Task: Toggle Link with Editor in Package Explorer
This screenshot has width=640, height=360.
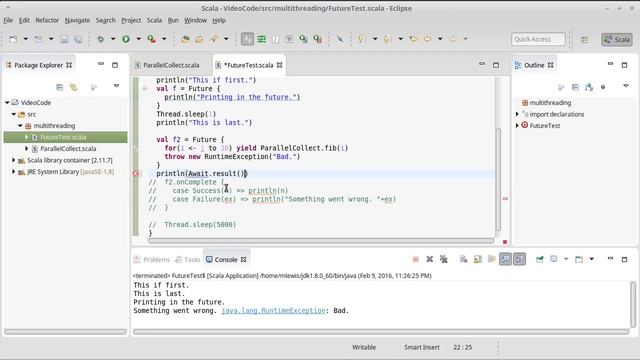Action: click(73, 87)
